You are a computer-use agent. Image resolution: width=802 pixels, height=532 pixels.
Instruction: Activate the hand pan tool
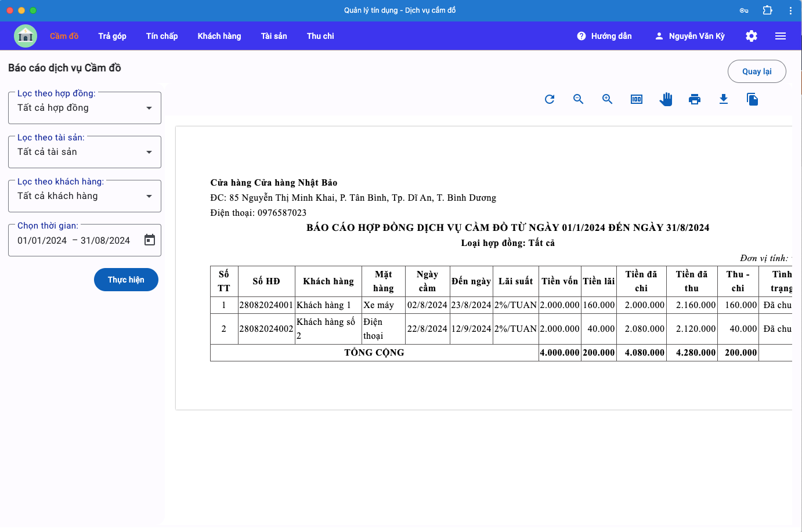tap(666, 99)
